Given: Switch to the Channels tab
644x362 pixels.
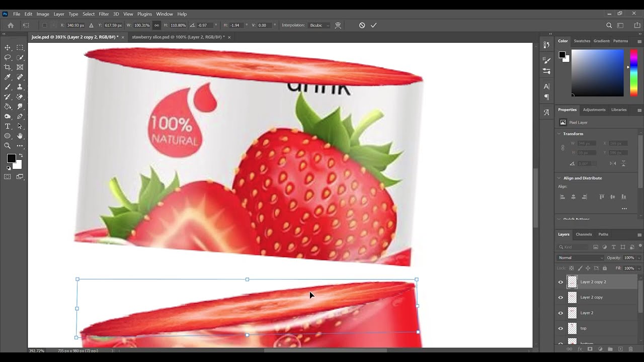Looking at the screenshot, I should 584,234.
